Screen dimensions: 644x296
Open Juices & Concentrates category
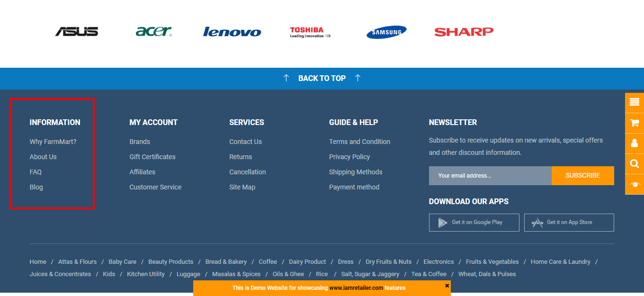pyautogui.click(x=60, y=274)
